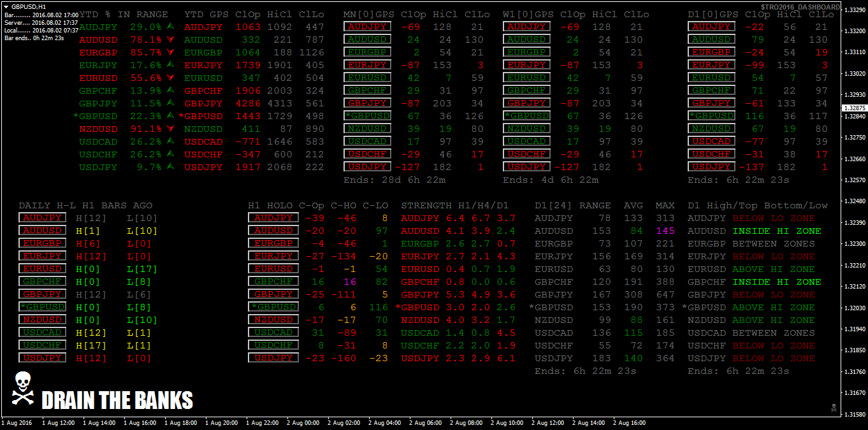The width and height of the screenshot is (868, 430).
Task: Pick the GBPJPY button under DAILY H-L H1 BARS AGO
Action: (42, 294)
